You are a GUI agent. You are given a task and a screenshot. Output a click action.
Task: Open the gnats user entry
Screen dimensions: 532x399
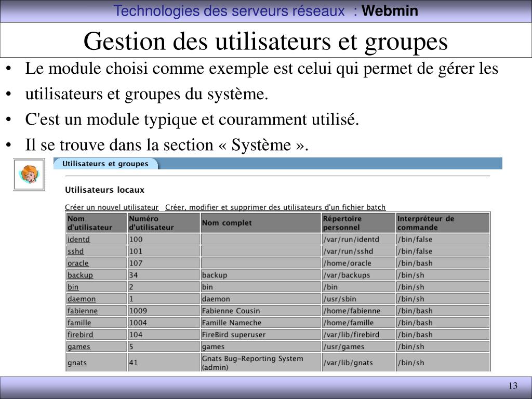pos(77,362)
